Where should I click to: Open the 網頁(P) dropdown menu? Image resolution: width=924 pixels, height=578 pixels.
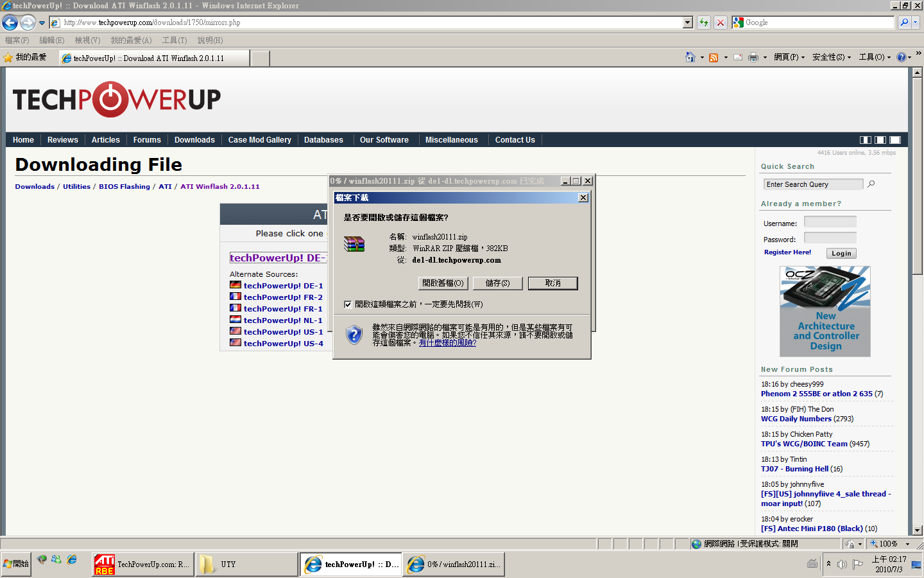[789, 57]
